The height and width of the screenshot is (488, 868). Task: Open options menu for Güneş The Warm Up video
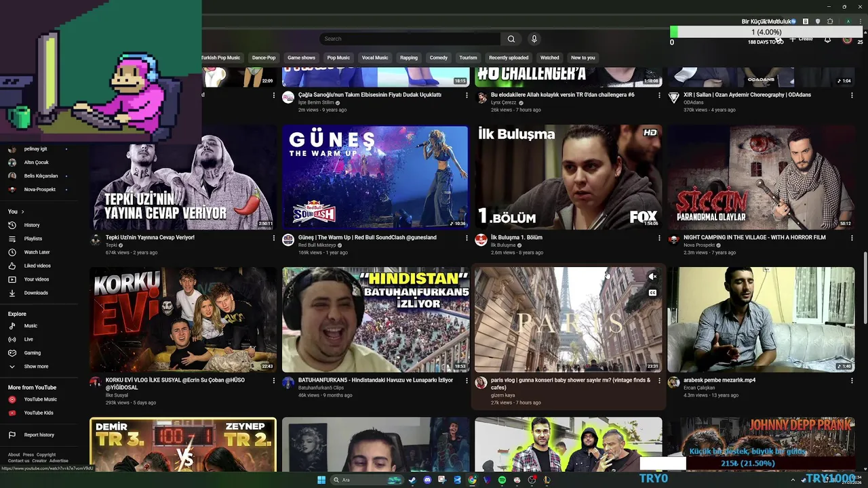[467, 238]
